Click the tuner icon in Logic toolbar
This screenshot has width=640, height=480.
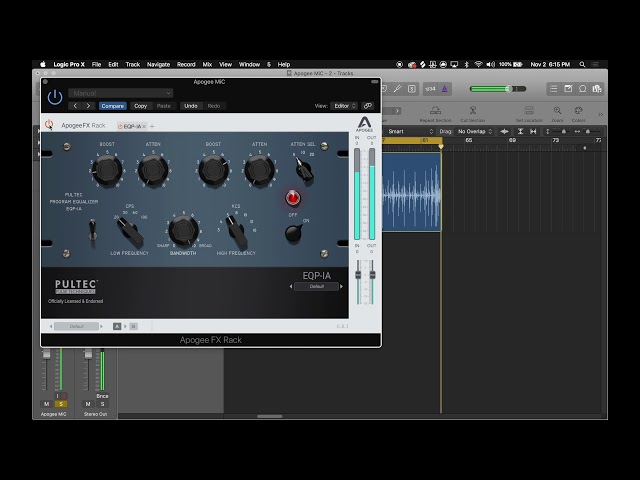[x=397, y=89]
